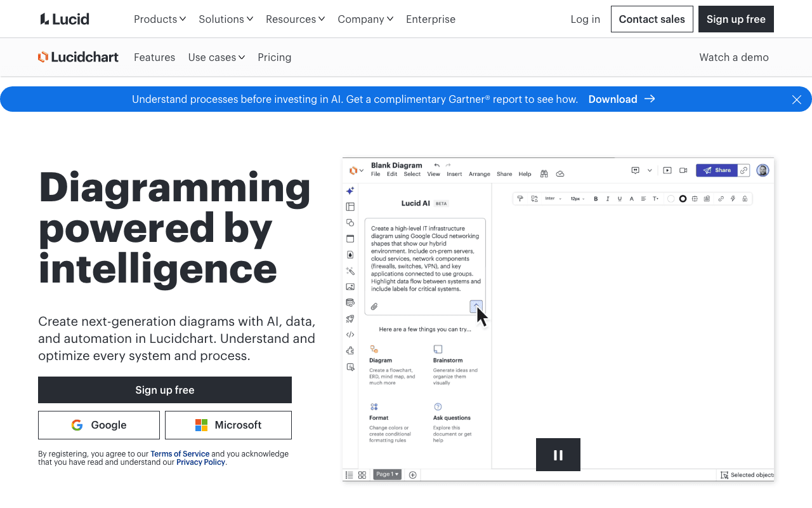
Task: Open the File menu in demo
Action: pyautogui.click(x=376, y=174)
